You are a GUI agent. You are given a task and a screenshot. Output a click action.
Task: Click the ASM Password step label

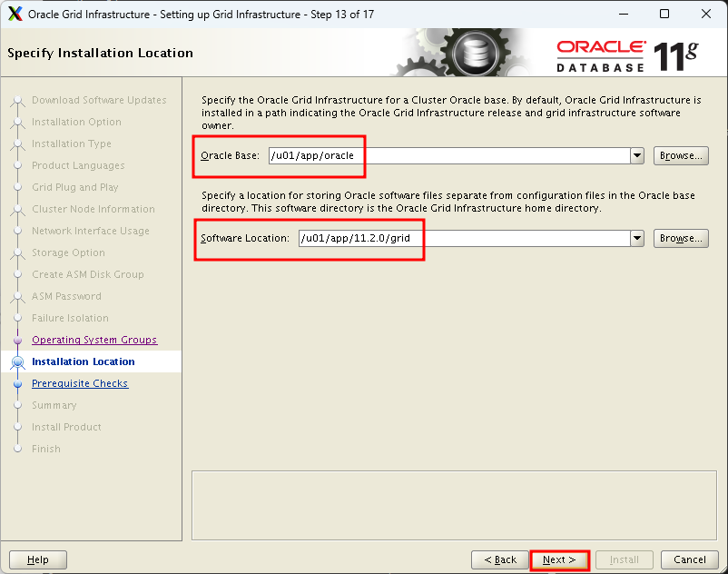66,297
